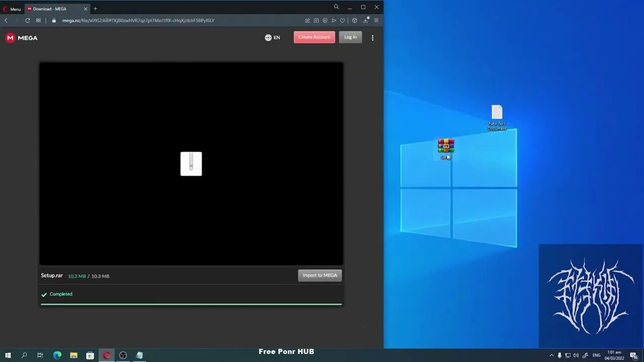Screen dimensions: 644x362
Task: Click the MEGA logo
Action: point(21,38)
